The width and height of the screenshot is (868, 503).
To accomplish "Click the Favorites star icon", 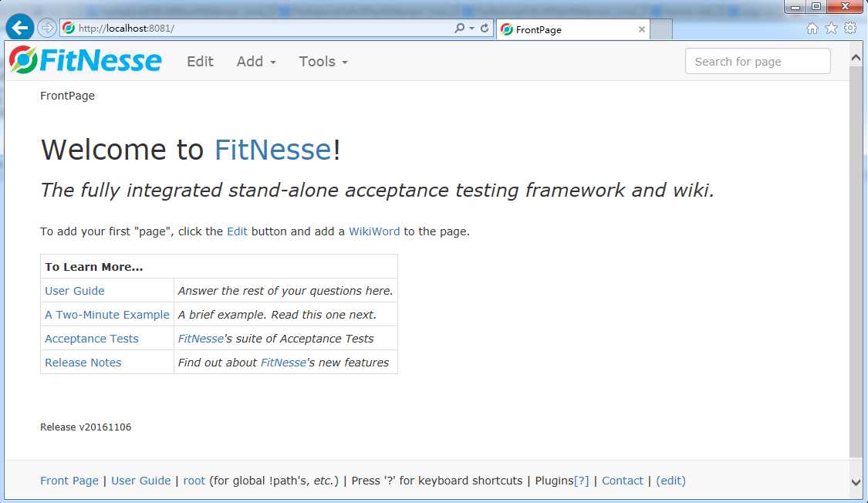I will [x=831, y=29].
